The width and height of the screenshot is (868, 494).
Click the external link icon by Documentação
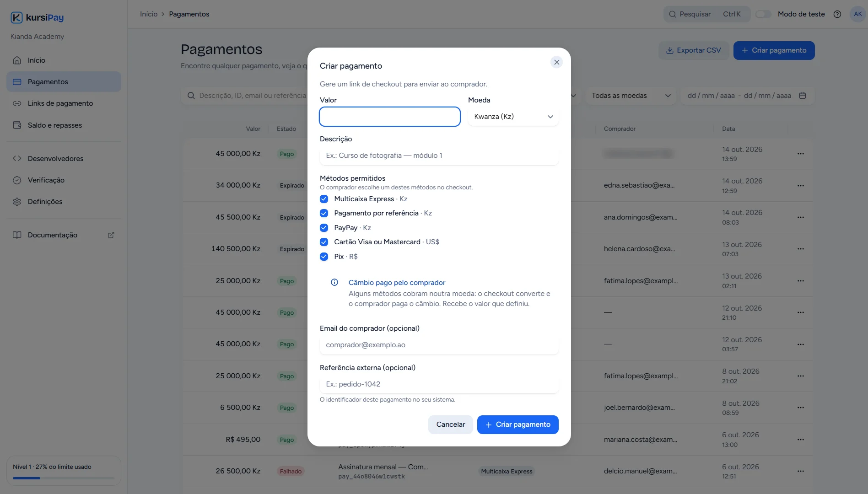111,235
